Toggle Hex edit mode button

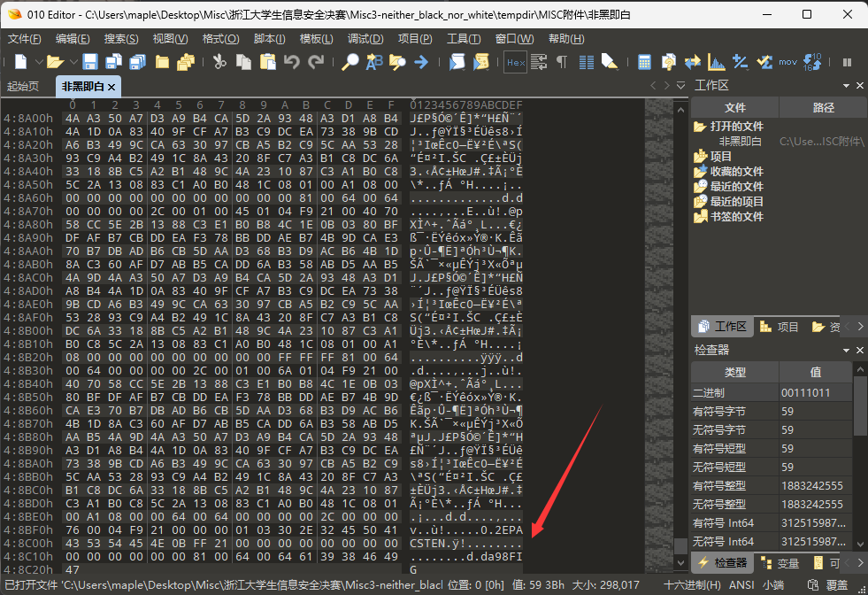click(515, 62)
